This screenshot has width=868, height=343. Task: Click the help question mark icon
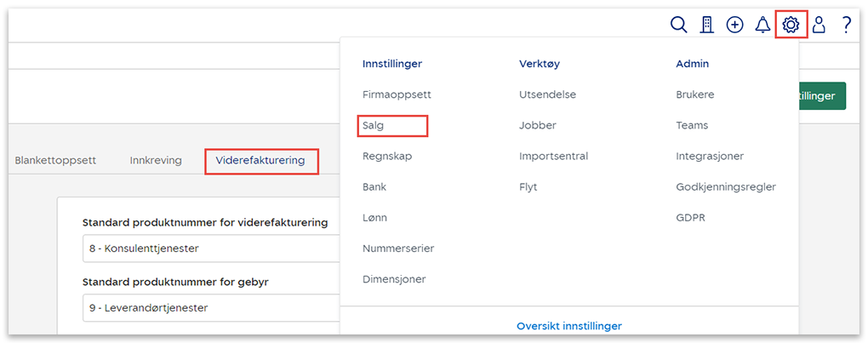(x=846, y=26)
